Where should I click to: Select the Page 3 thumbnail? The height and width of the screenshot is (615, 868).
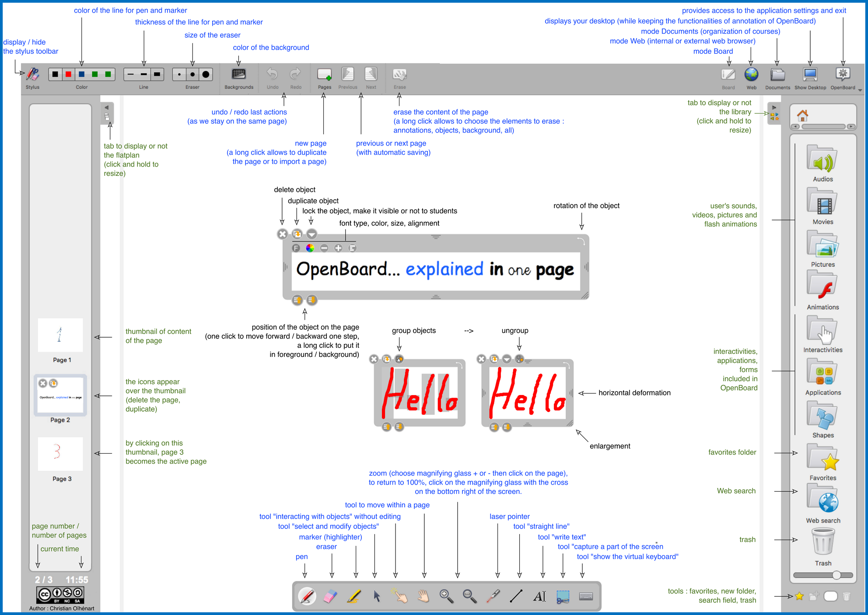click(x=60, y=454)
